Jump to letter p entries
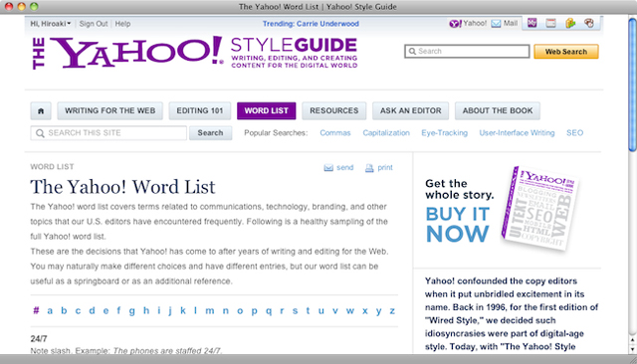The height and width of the screenshot is (364, 637). (x=255, y=311)
